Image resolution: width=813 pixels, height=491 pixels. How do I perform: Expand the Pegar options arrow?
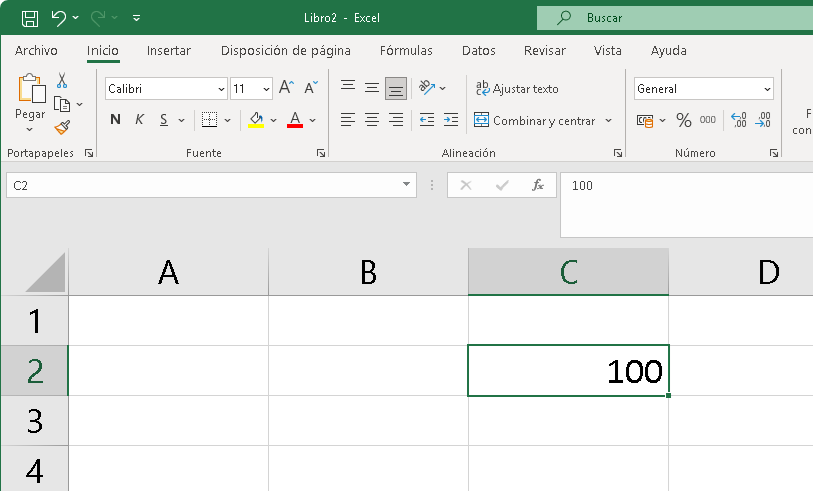[30, 129]
